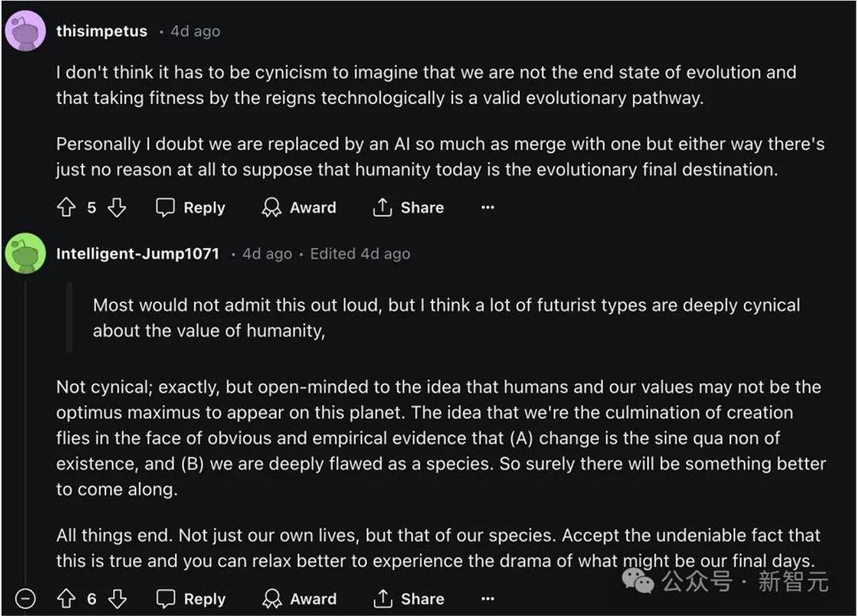Click thisimpetus's purple avatar
Image resolution: width=858 pixels, height=616 pixels.
[x=26, y=31]
